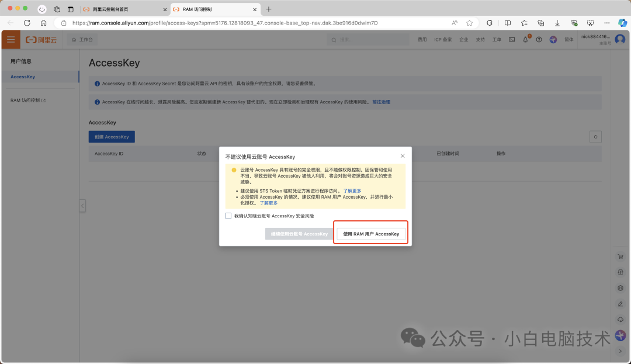Open Cloud Shell terminal icon

click(x=511, y=39)
